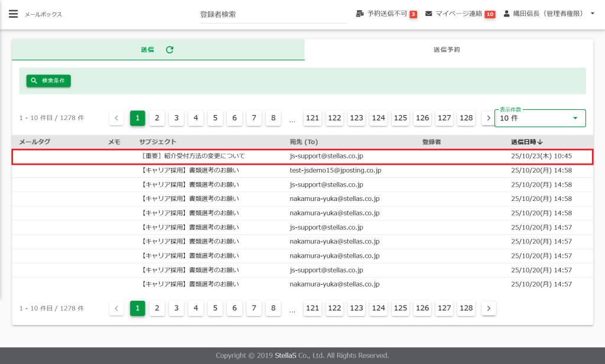
Task: Open the account dropdown arrow at top right
Action: tap(592, 14)
